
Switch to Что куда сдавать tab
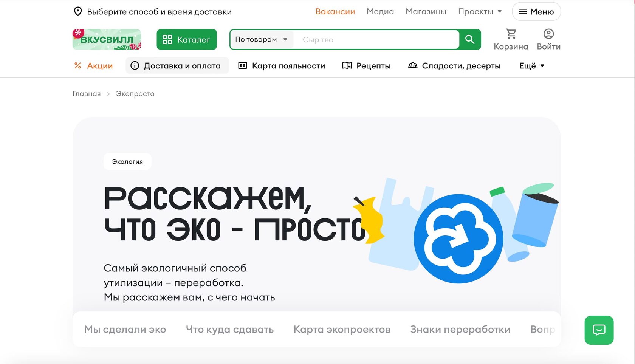click(x=230, y=330)
